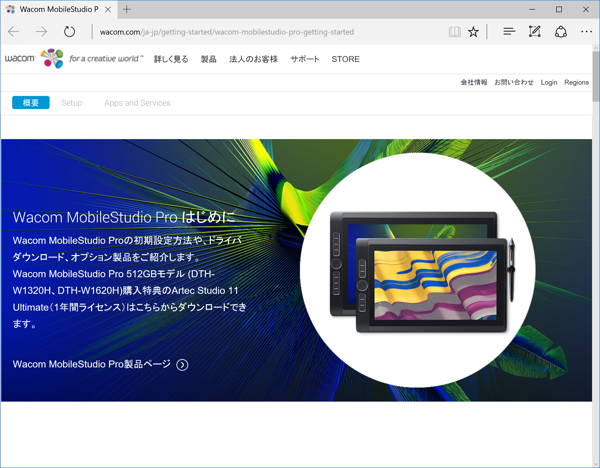Click the Wacom MobileStudio Pro はじめに heading
This screenshot has width=600, height=468.
[124, 217]
